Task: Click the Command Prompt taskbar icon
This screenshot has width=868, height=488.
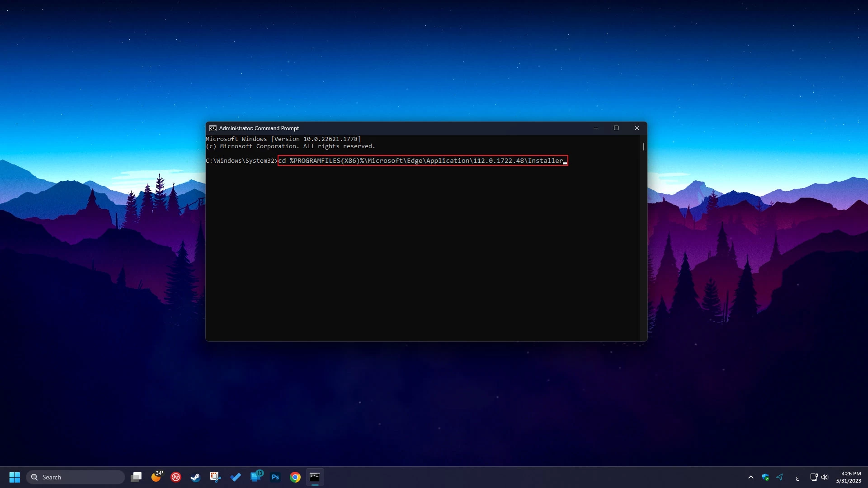Action: (x=315, y=477)
